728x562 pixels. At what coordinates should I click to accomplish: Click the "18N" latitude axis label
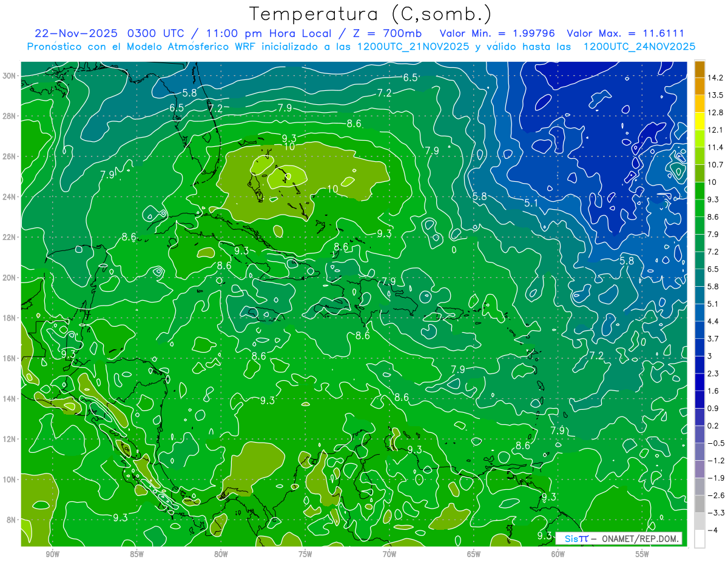(8, 318)
